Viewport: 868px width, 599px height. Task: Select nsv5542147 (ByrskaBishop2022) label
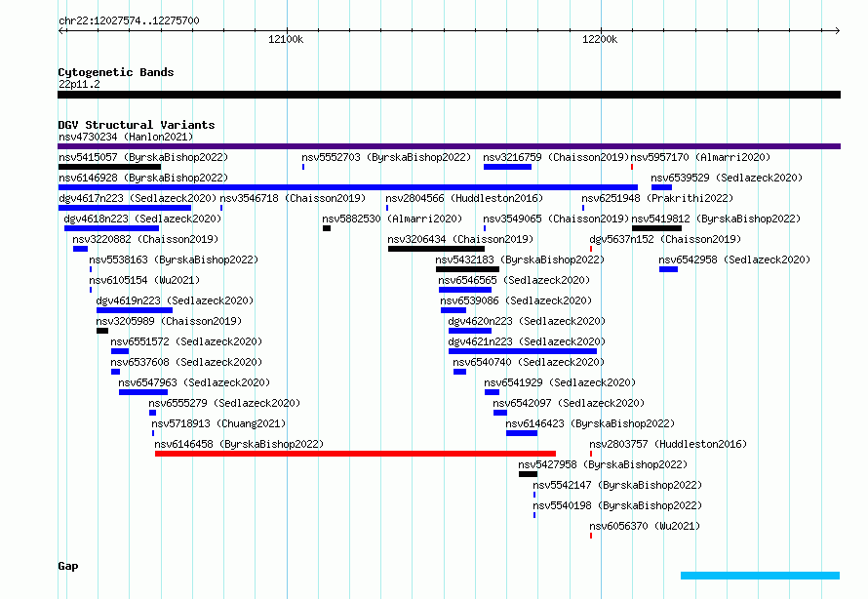pyautogui.click(x=617, y=485)
